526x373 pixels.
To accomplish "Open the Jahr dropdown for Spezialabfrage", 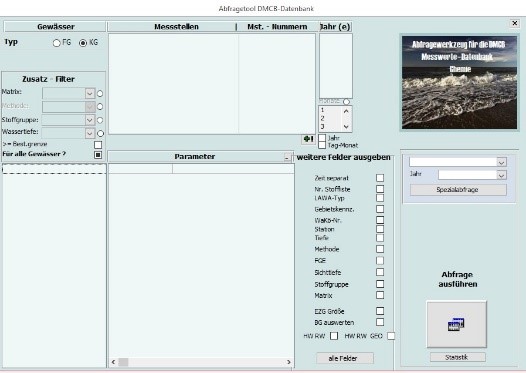I will pos(501,175).
